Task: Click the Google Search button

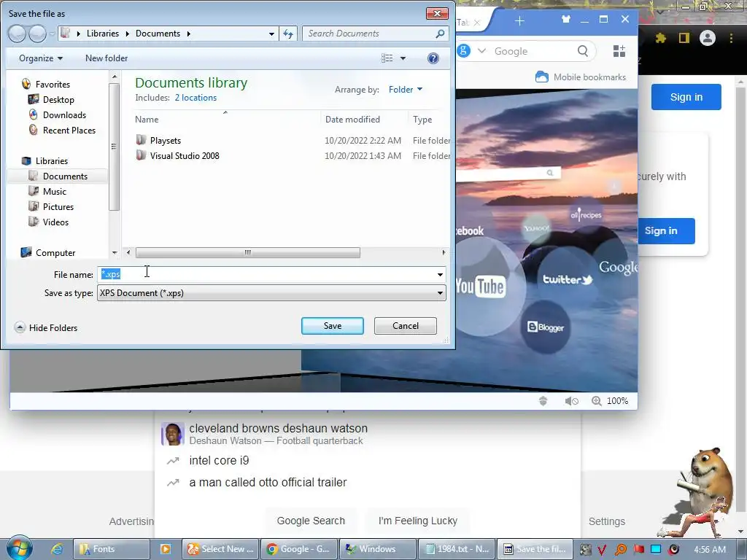Action: [311, 521]
